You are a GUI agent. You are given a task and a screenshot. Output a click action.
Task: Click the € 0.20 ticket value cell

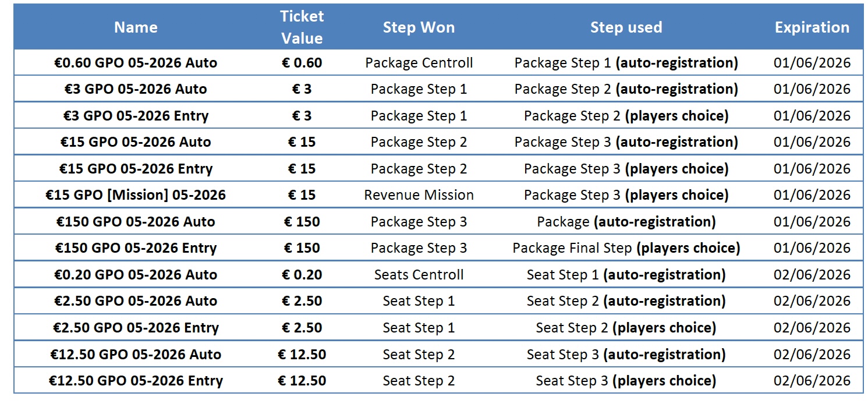(x=302, y=275)
